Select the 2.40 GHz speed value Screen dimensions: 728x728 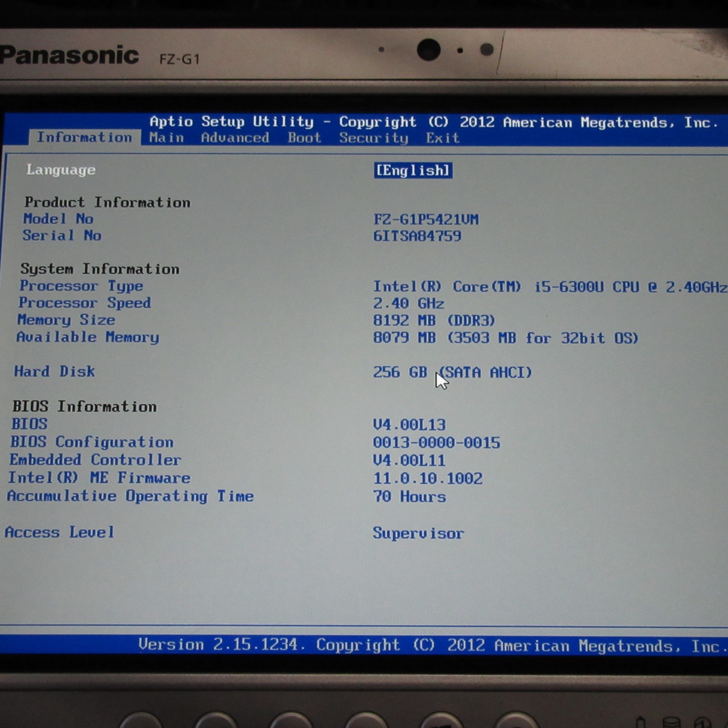pos(409,303)
